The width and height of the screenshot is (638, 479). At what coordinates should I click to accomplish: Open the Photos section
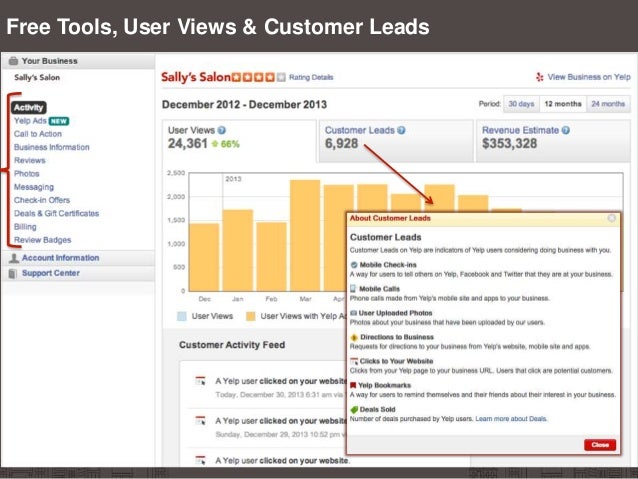[x=26, y=174]
